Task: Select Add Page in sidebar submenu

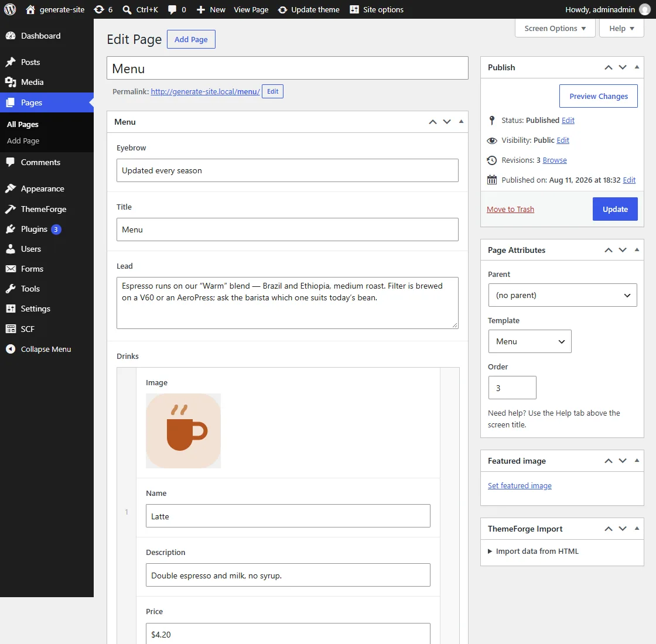Action: 23,141
